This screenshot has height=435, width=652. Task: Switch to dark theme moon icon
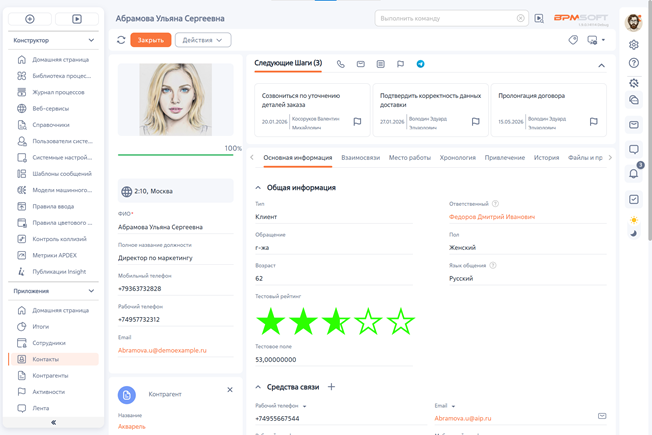[633, 234]
